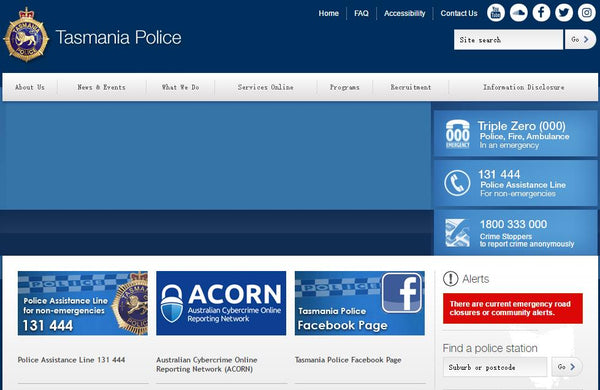Viewport: 600px width, 390px height.
Task: Click the Crime Stoppers icon
Action: [x=458, y=232]
